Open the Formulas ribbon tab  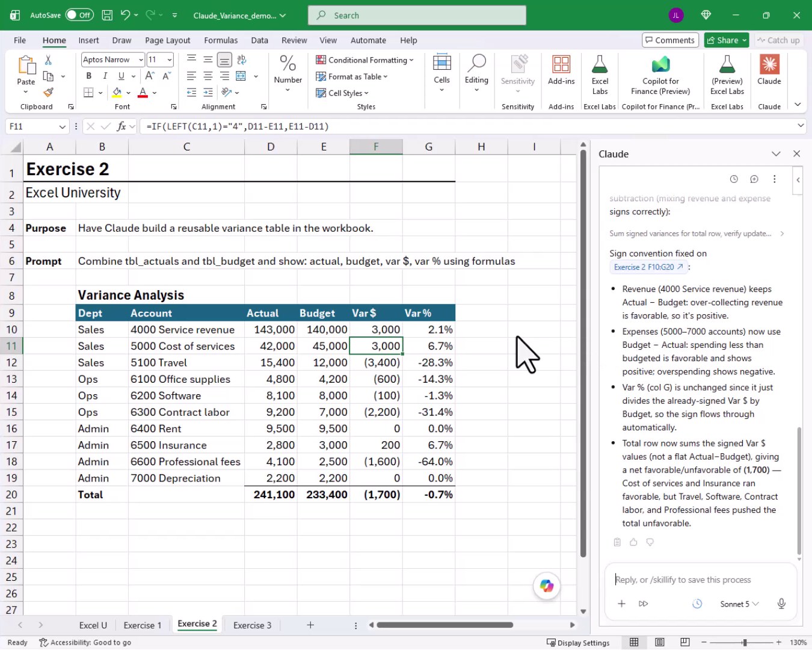221,40
